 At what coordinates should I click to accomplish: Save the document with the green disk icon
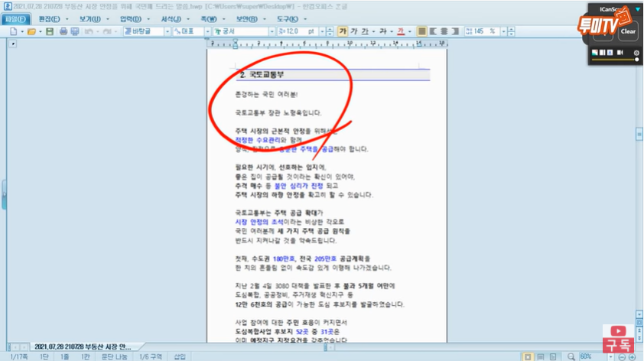(50, 31)
